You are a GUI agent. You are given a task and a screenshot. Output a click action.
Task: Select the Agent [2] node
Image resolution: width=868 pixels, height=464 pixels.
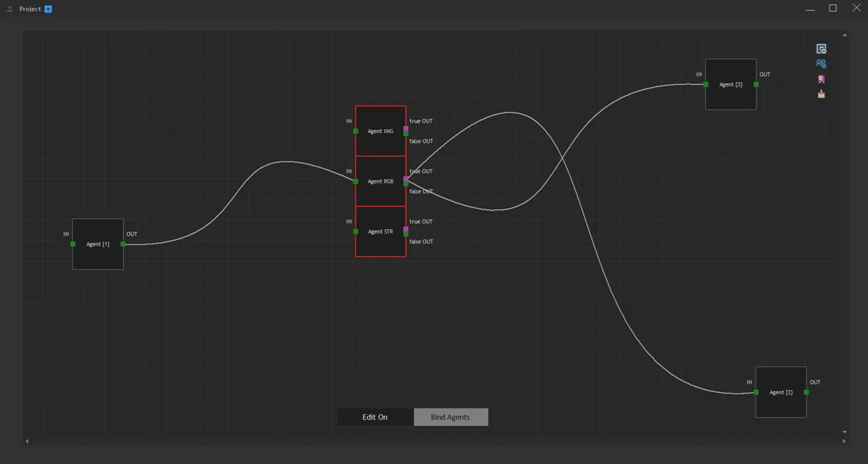click(781, 392)
